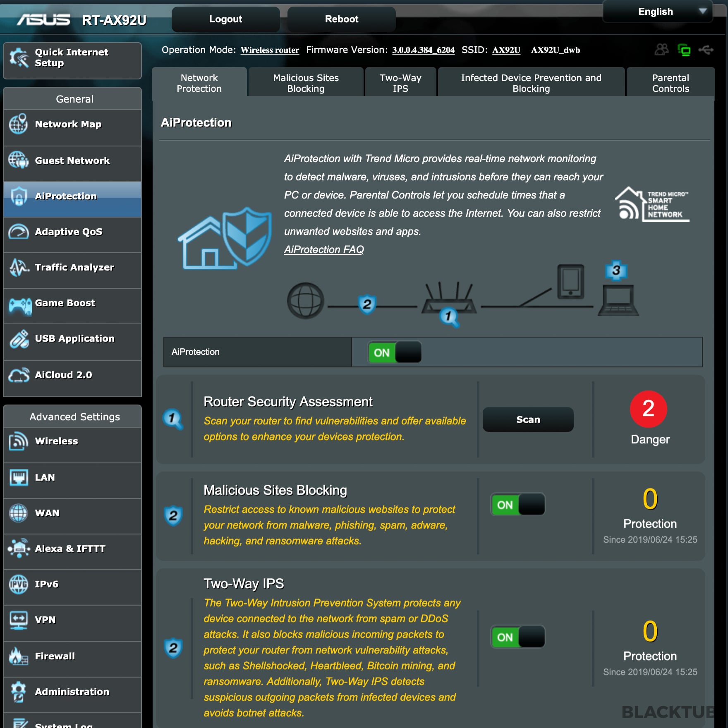
Task: Click the Guest Network globe icon
Action: tap(18, 160)
